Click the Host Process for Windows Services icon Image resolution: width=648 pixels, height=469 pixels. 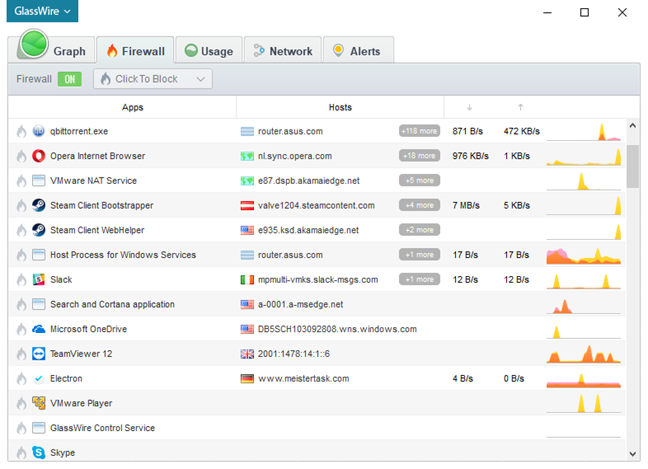38,255
